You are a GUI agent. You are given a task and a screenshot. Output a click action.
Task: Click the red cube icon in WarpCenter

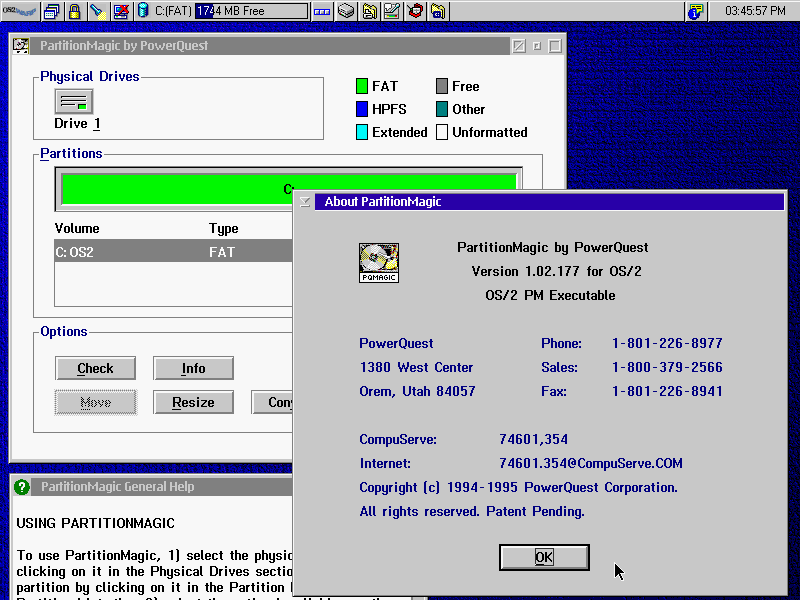pos(415,11)
